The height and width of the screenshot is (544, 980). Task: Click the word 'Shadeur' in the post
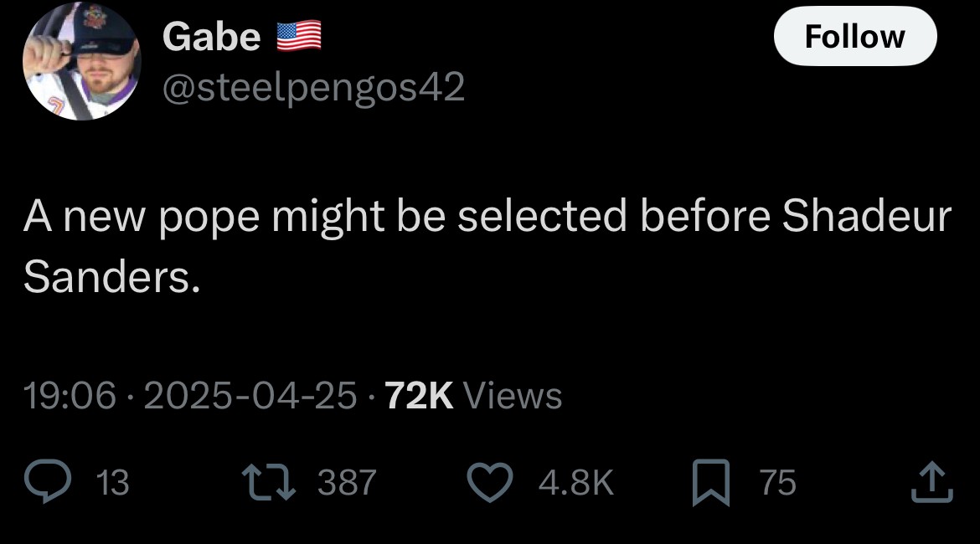click(x=867, y=217)
